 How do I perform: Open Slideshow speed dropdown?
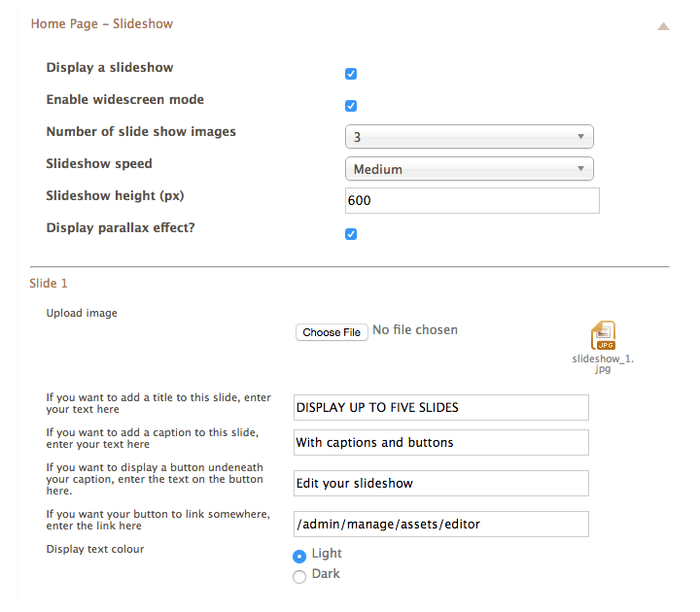coord(469,169)
